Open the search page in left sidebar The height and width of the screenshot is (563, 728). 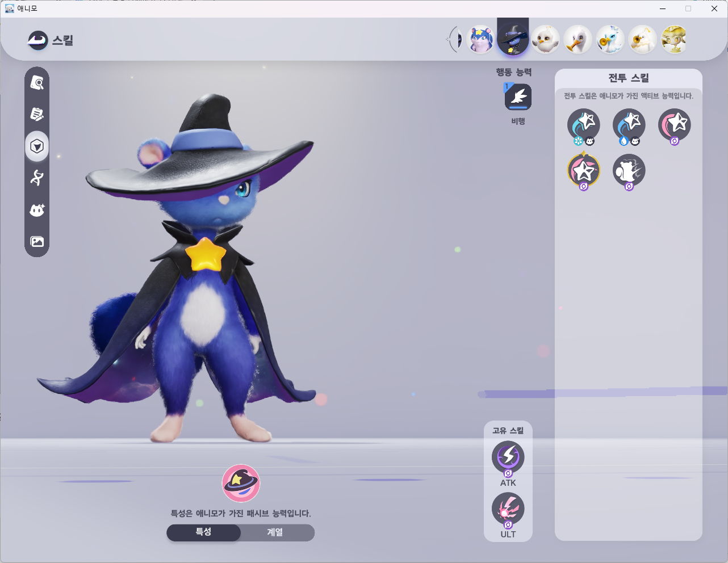[37, 83]
